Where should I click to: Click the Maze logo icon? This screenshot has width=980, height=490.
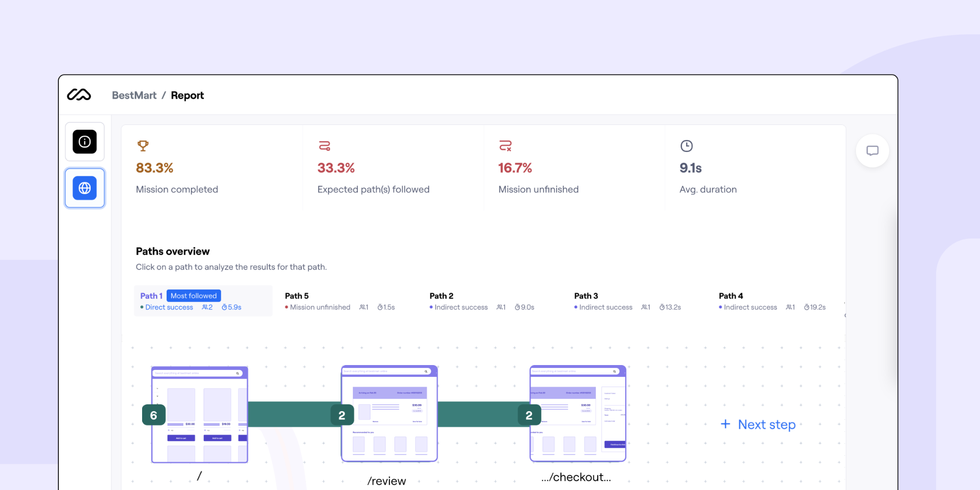click(x=79, y=95)
